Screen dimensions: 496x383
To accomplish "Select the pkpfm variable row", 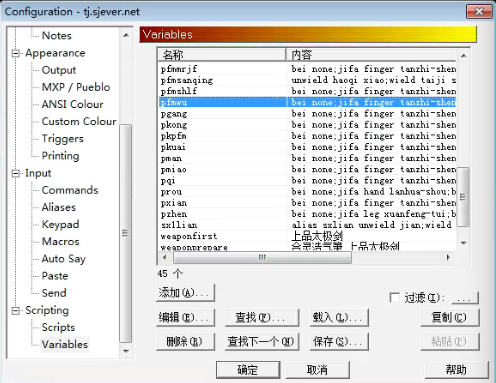I will pyautogui.click(x=307, y=136).
